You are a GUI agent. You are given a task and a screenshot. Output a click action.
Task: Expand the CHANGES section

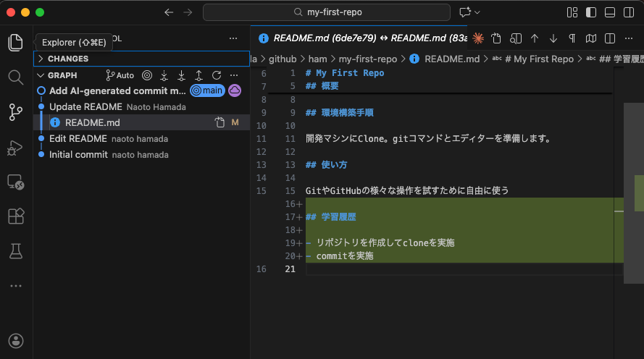(x=142, y=59)
